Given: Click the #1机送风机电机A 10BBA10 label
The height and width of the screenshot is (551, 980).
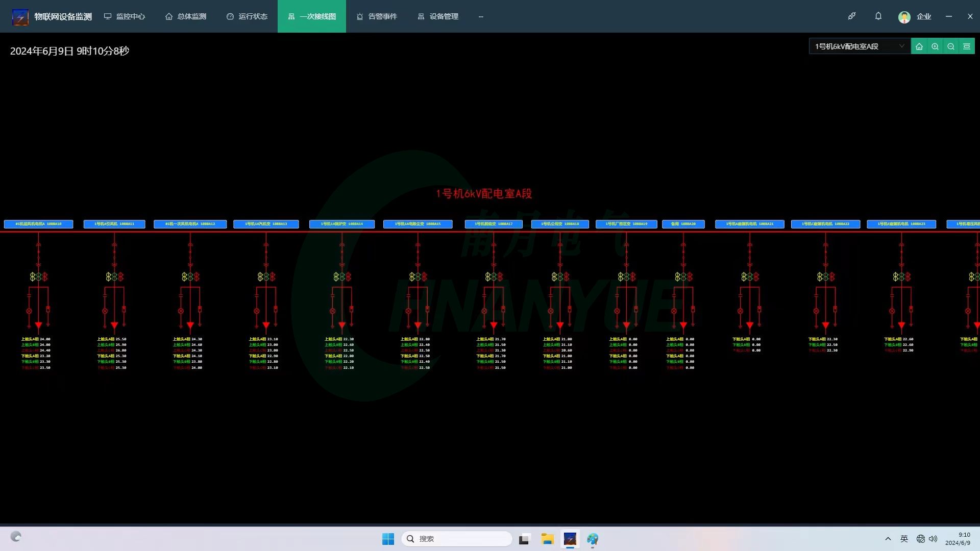Looking at the screenshot, I should click(38, 224).
